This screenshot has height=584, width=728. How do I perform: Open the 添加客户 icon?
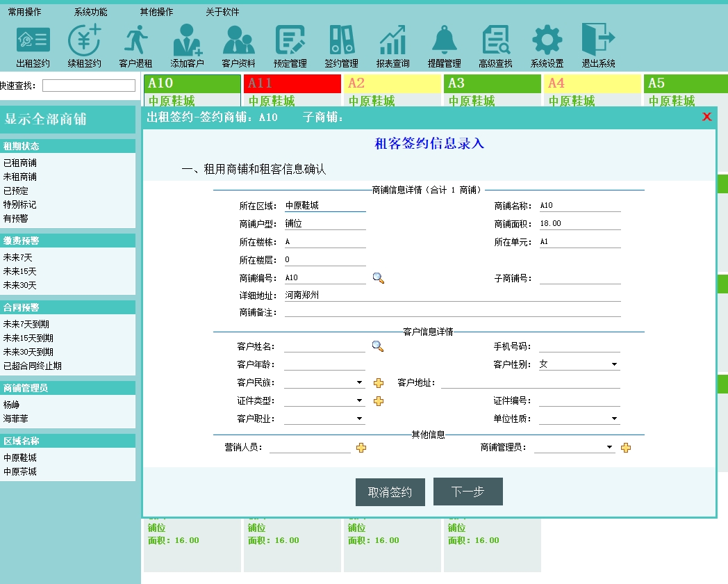tap(187, 40)
